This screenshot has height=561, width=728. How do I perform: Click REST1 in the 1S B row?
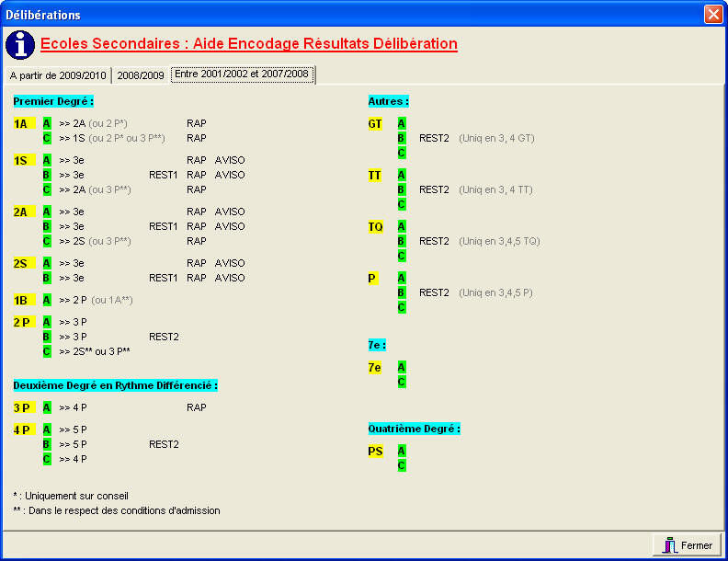(164, 175)
